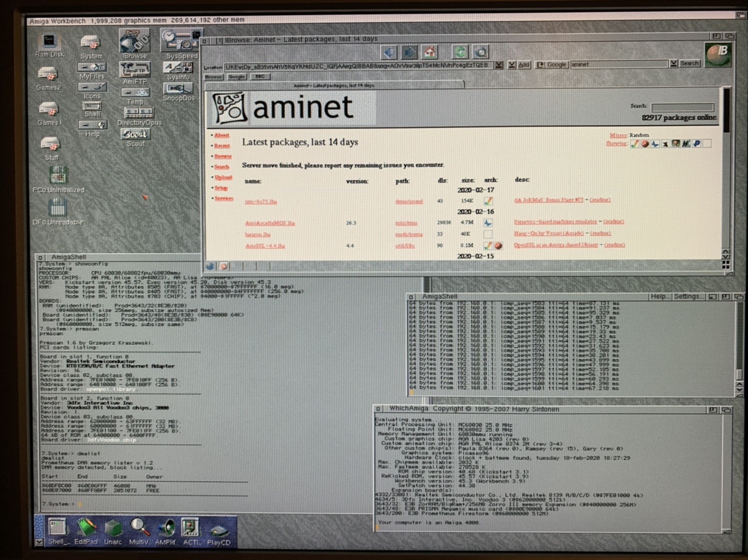748x560 pixels.
Task: Click the globe icon in IBrowse status bar
Action: point(210,266)
